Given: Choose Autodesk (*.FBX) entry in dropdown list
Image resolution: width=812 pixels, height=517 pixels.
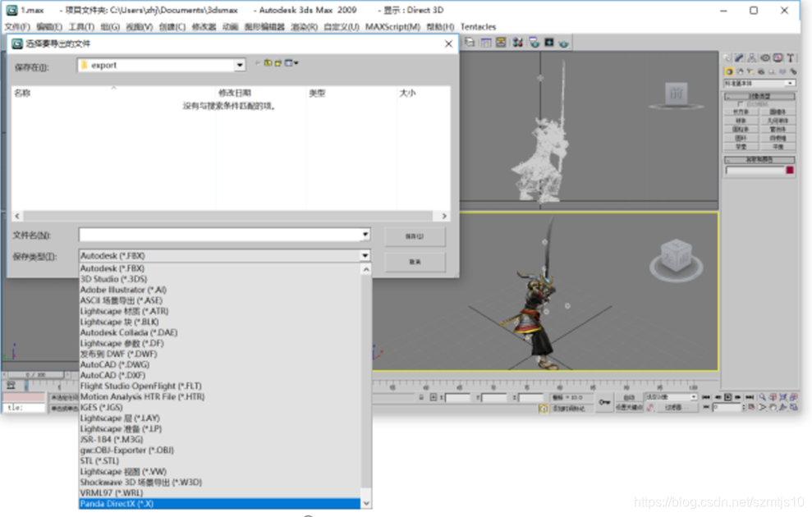Looking at the screenshot, I should tap(219, 268).
